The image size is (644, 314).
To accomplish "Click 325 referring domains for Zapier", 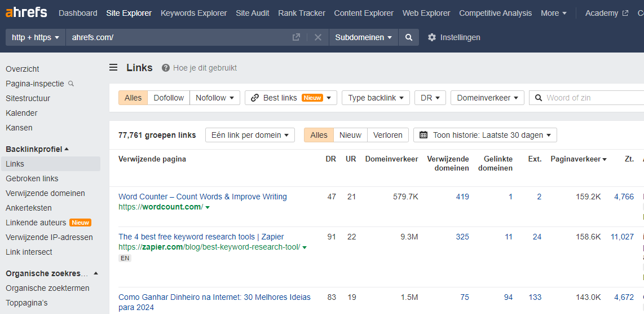I will tap(462, 237).
